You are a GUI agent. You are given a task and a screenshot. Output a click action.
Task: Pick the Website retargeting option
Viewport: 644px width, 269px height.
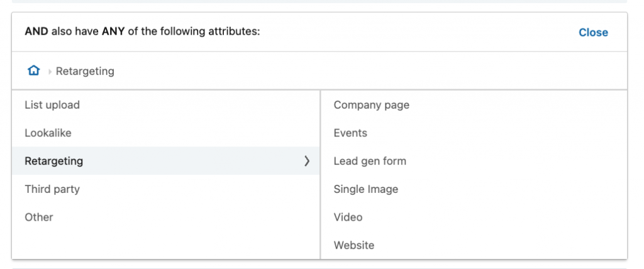click(474, 245)
